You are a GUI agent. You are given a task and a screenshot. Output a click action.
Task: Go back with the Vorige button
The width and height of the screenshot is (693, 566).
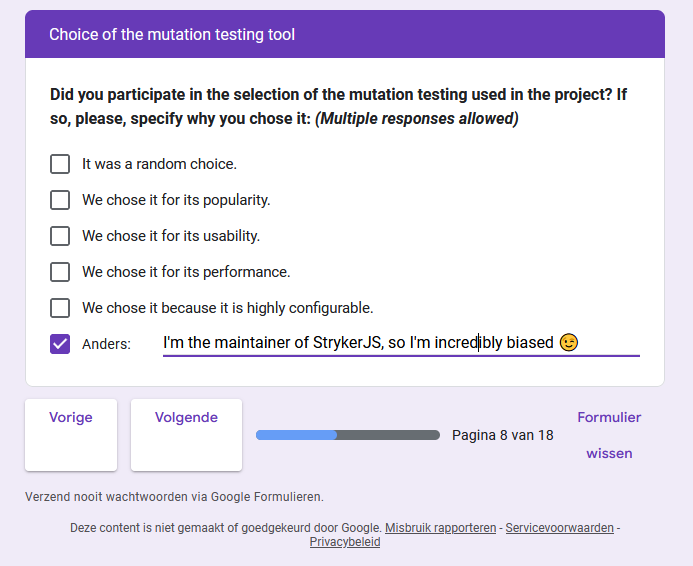[71, 435]
